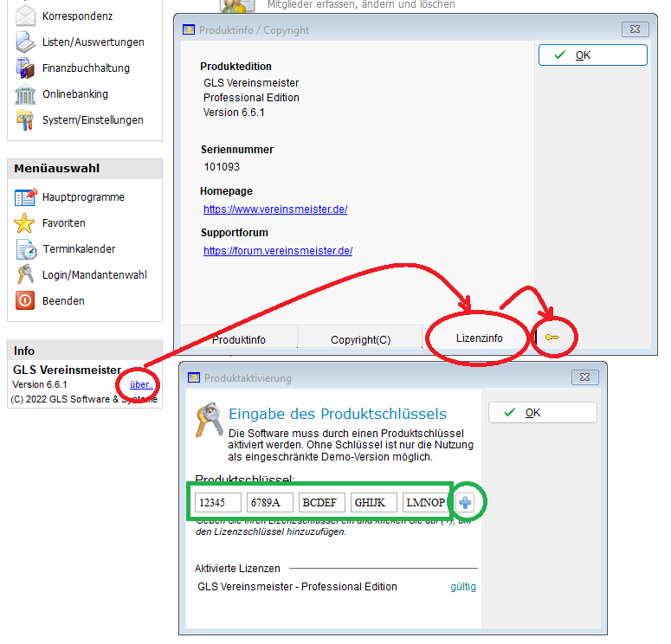671x644 pixels.
Task: Click the 'Version 6.6.1' text in Produktedition
Action: 234,113
